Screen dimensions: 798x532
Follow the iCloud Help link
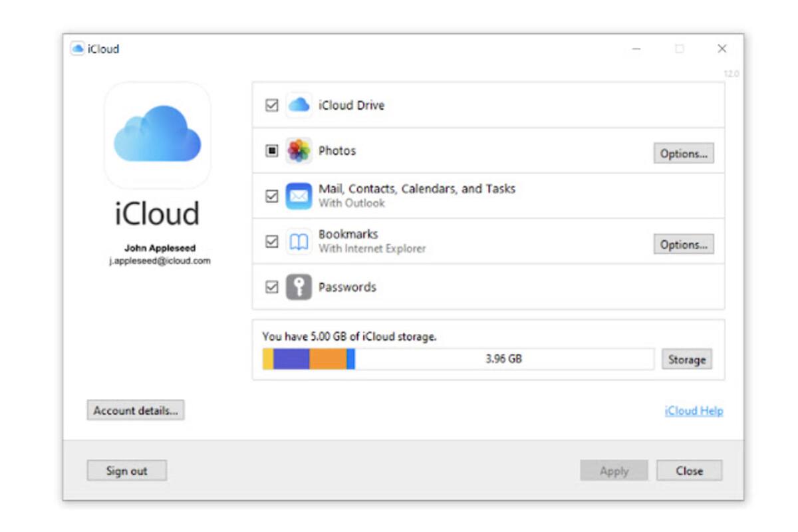pyautogui.click(x=693, y=410)
